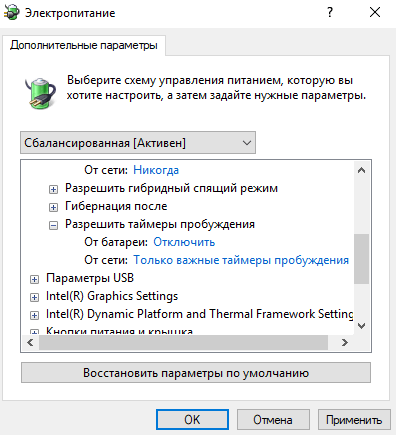Click the question mark help icon

[330, 13]
